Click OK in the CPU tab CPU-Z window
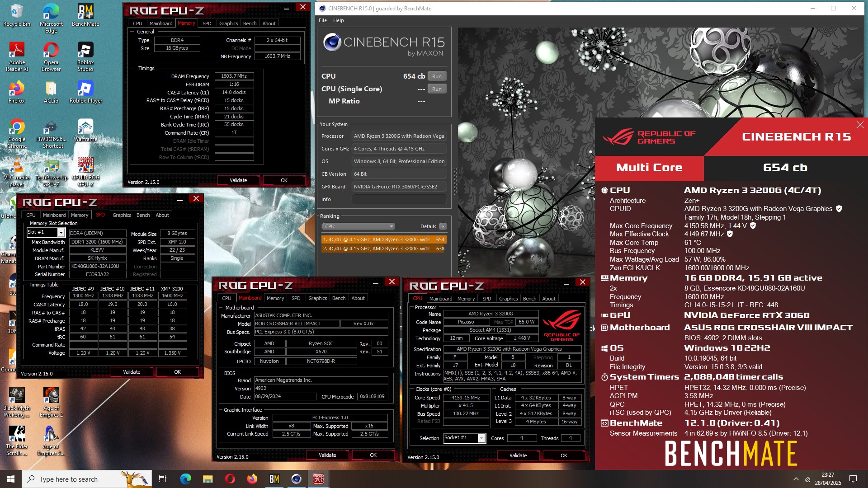Image resolution: width=868 pixels, height=488 pixels. [x=564, y=455]
